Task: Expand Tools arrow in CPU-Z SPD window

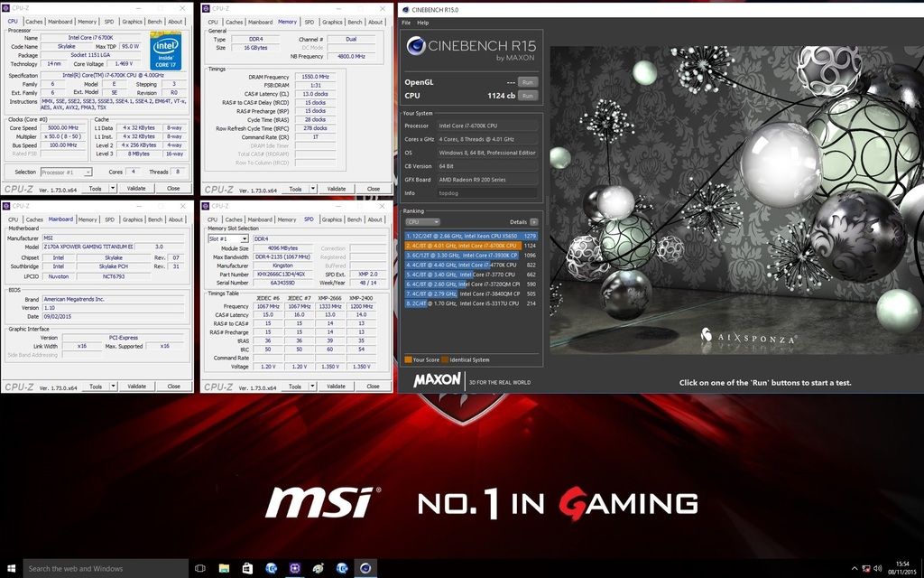Action: point(312,387)
